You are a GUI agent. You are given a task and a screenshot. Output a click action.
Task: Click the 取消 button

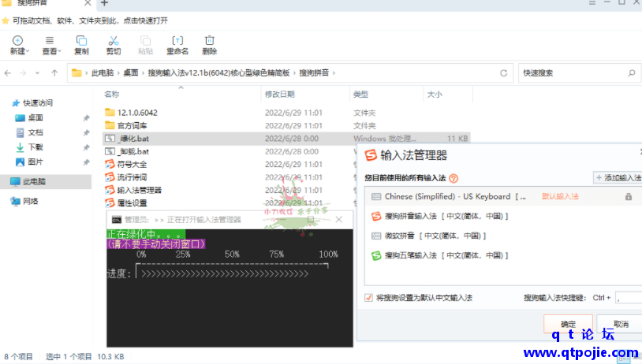pos(621,324)
